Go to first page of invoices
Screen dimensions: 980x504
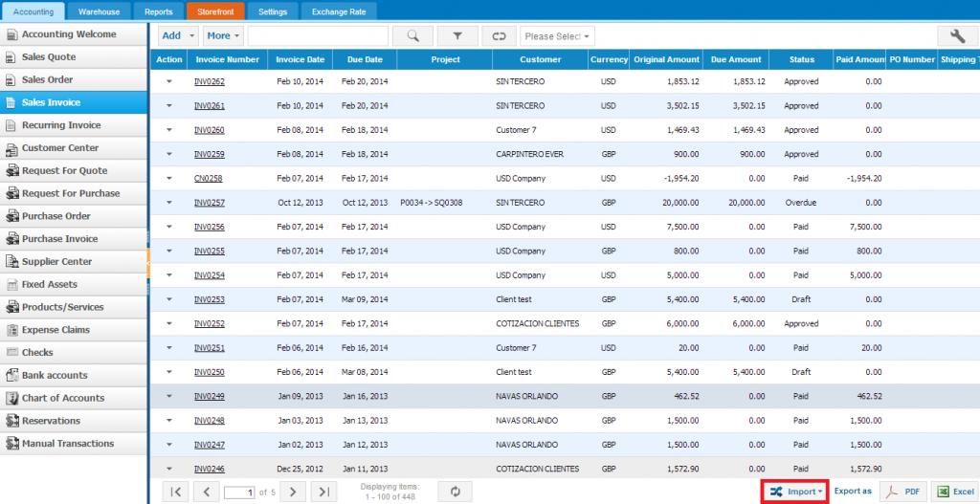(176, 493)
